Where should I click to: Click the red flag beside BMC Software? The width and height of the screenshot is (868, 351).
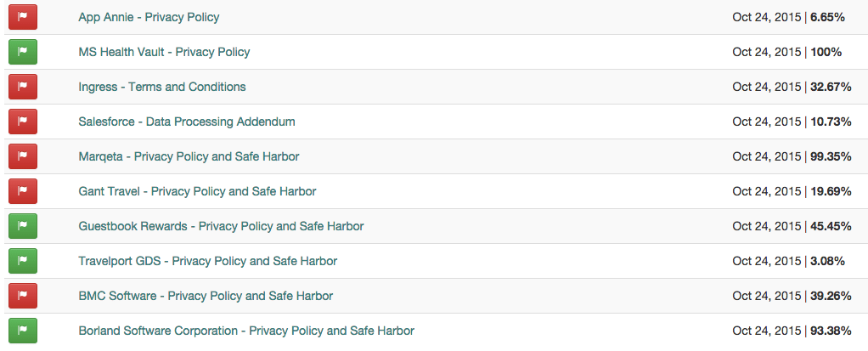[23, 296]
